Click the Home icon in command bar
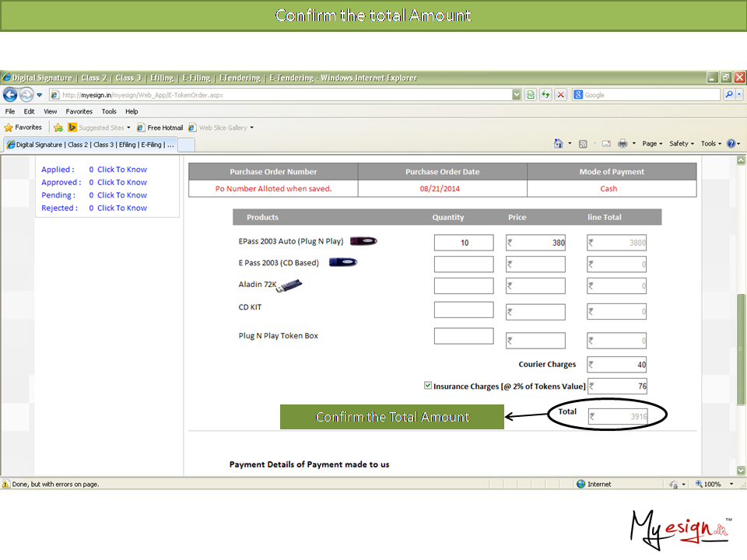Screen dimensions: 747x560 tap(558, 144)
